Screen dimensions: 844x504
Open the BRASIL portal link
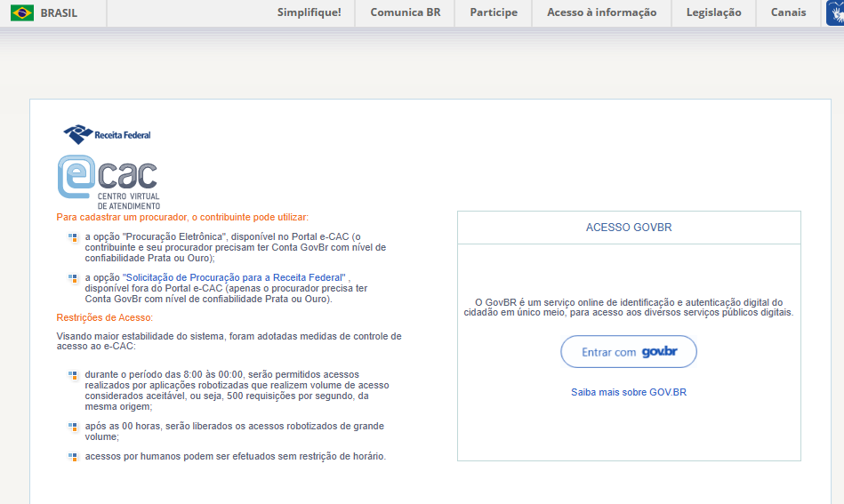tap(59, 13)
